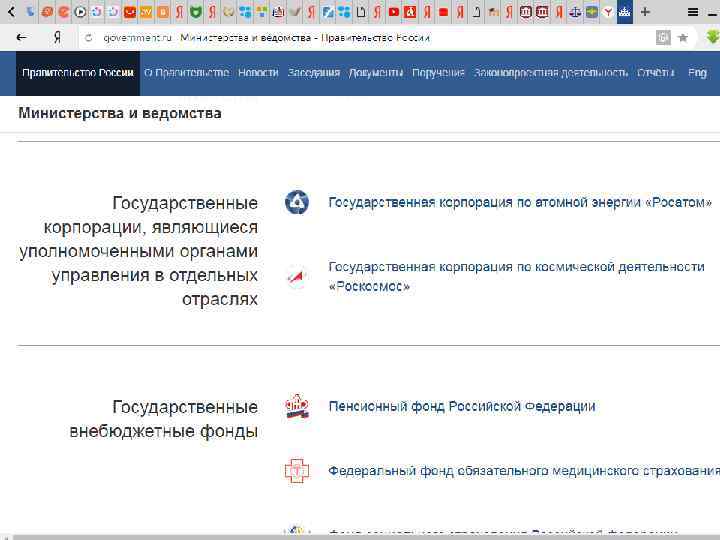The height and width of the screenshot is (540, 720).
Task: Open the «Новости» menu item
Action: point(258,73)
